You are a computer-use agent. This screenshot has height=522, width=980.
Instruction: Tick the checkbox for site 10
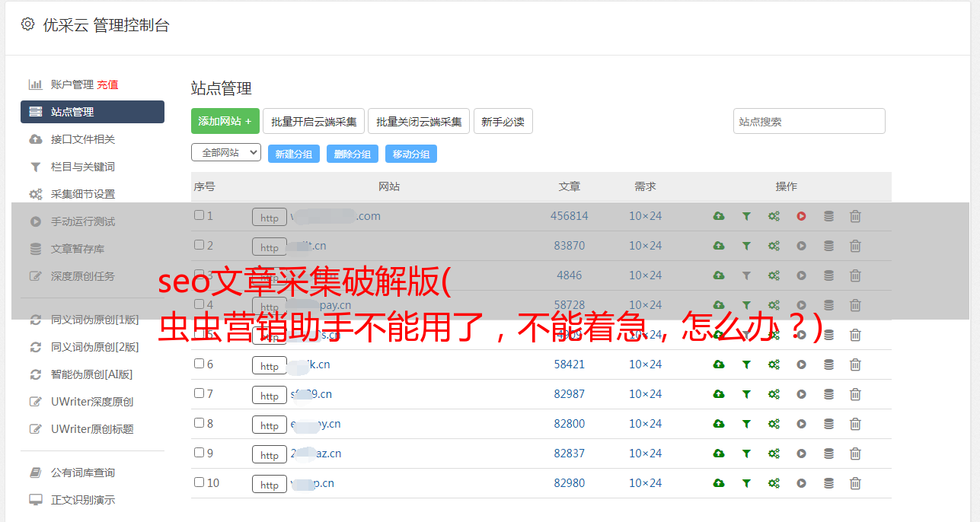pos(199,482)
